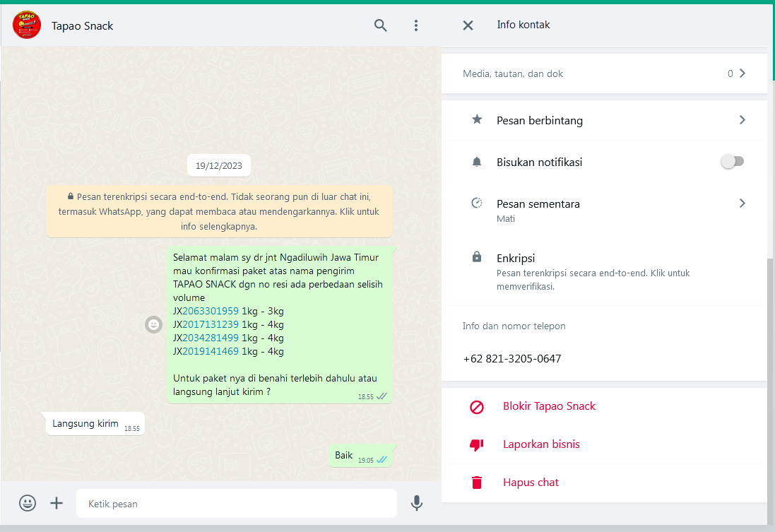
Task: Click the lock icon beside Enkripsi
Action: pyautogui.click(x=477, y=256)
